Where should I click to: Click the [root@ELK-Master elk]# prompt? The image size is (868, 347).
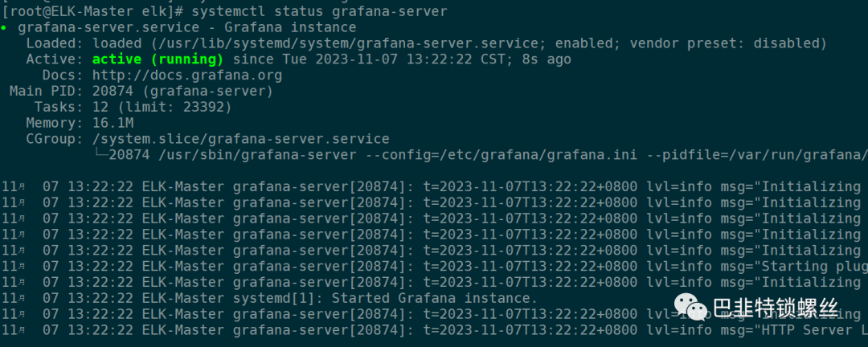coord(92,11)
